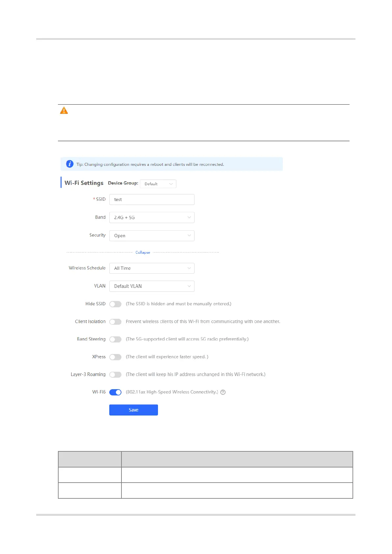
Task: Open the Band dropdown showing 2.4G + 5G
Action: click(152, 217)
